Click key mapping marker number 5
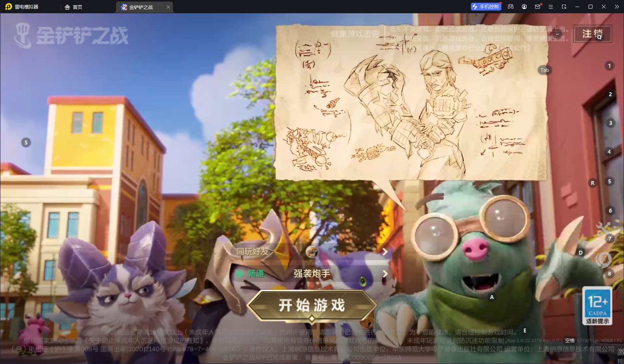Image resolution: width=624 pixels, height=364 pixels. [x=610, y=181]
